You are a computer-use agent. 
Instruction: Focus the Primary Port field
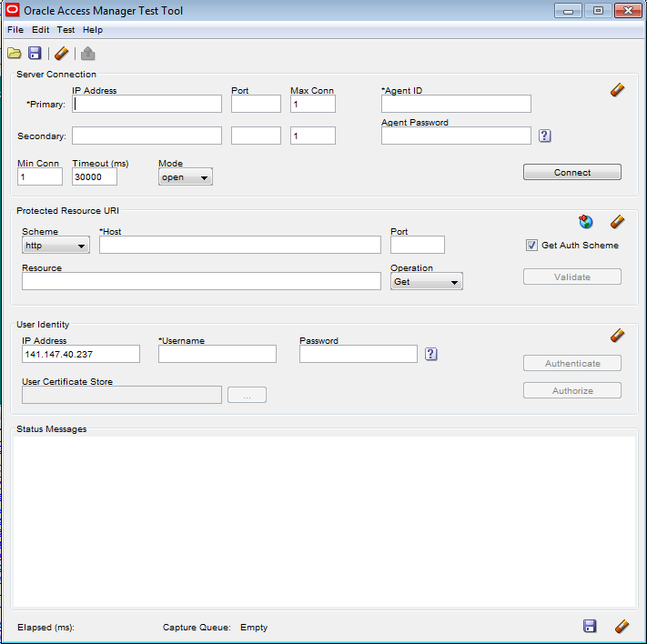click(256, 104)
